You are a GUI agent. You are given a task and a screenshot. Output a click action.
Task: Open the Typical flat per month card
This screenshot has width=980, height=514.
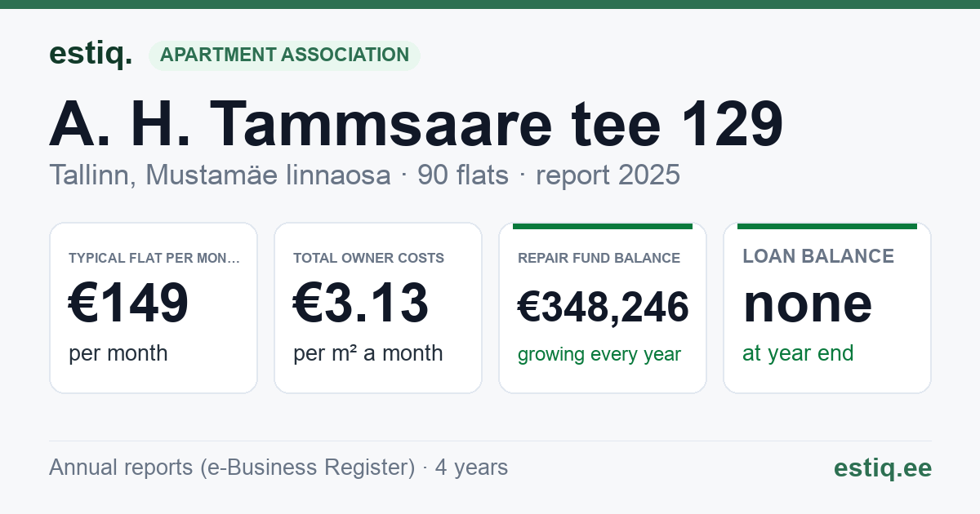click(x=154, y=308)
